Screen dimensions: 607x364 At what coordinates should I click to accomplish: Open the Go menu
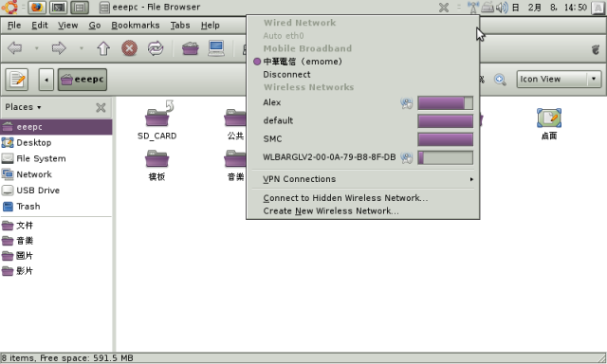click(95, 26)
